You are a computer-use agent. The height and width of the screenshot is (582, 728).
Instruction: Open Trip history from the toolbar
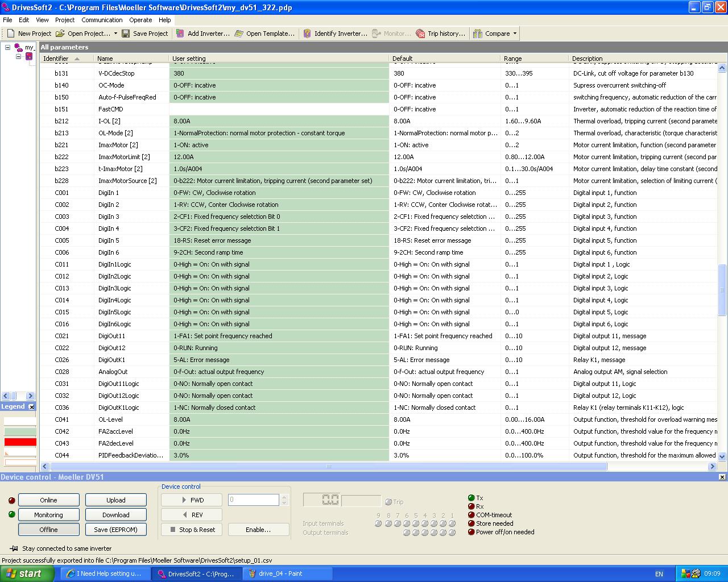pyautogui.click(x=420, y=34)
